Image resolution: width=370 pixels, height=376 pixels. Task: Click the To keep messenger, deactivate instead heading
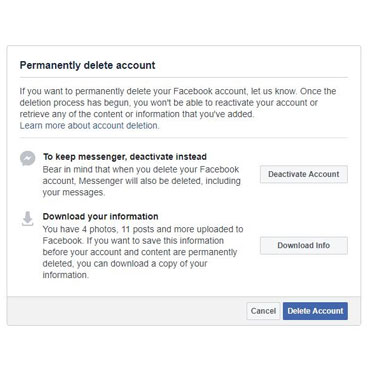[x=125, y=157]
